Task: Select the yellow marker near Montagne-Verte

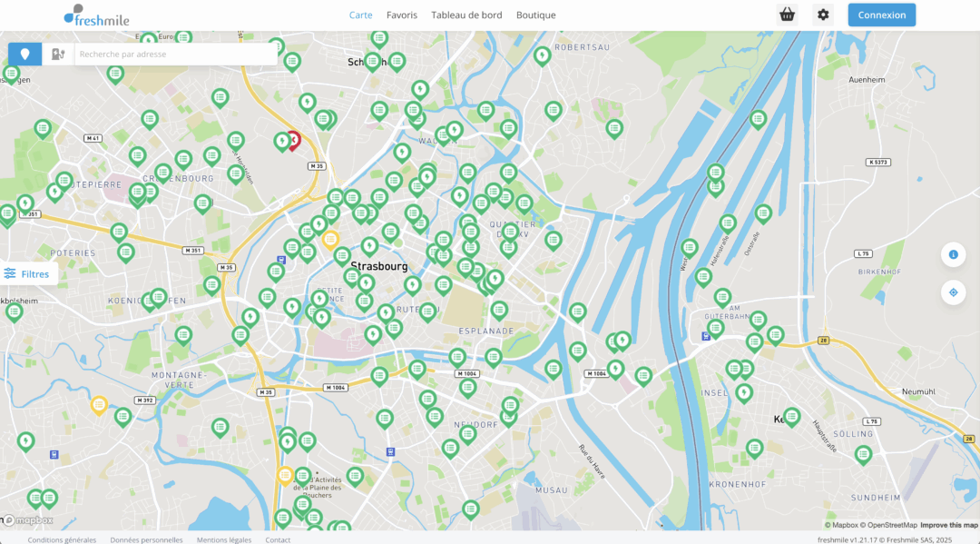Action: point(99,405)
